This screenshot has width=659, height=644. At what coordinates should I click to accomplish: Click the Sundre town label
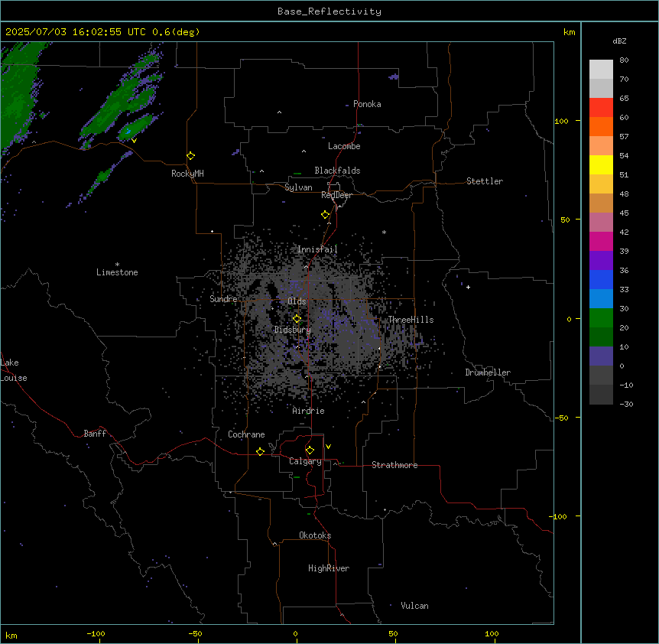[x=223, y=299]
